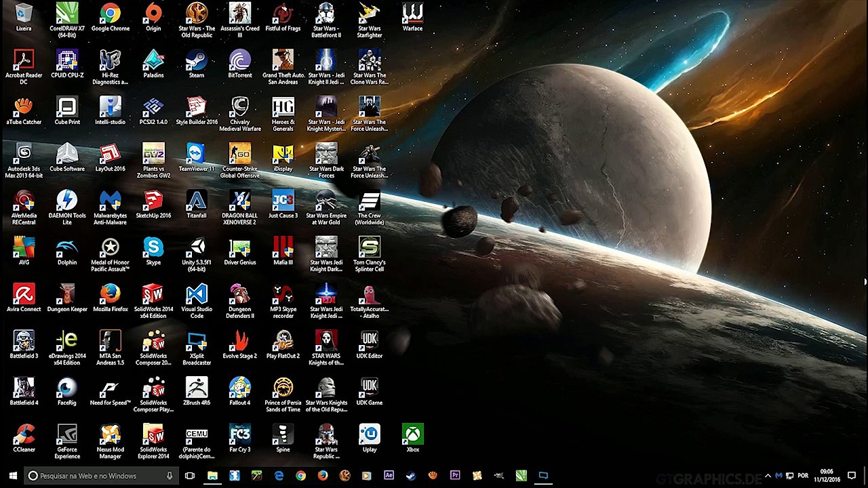Viewport: 868px width, 488px height.
Task: Select the UDK Editor desktop icon
Action: tap(370, 345)
